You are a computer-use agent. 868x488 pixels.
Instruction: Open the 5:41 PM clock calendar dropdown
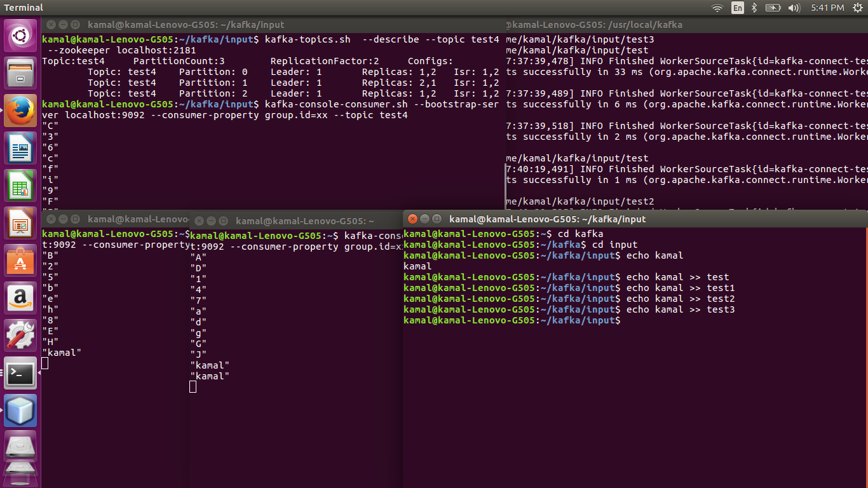coord(827,8)
